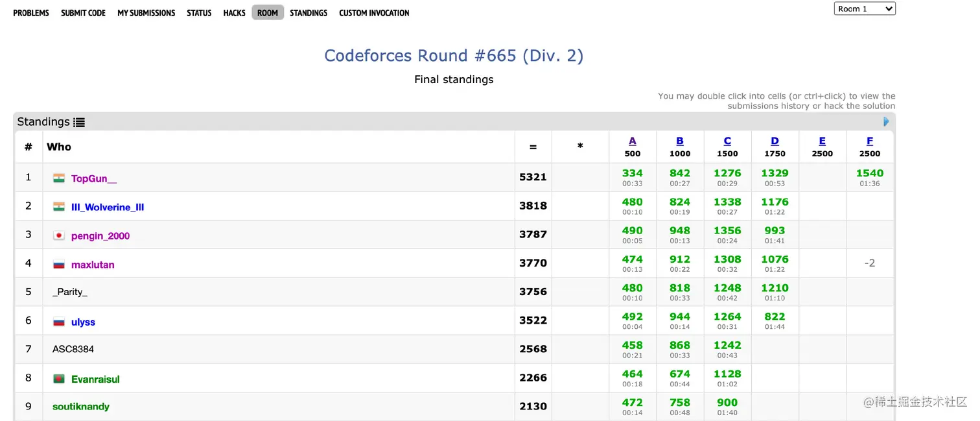This screenshot has height=421, width=980.
Task: Open pengin_2000 profile link
Action: [100, 236]
